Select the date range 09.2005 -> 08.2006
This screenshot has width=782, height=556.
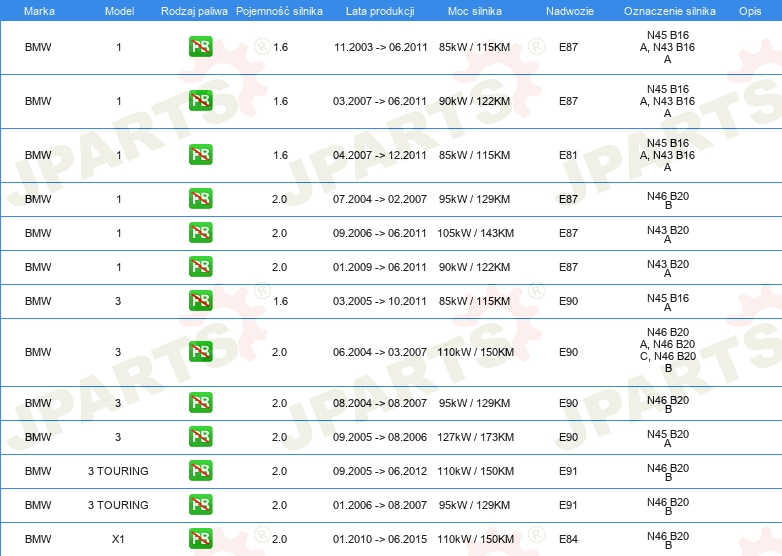(380, 437)
